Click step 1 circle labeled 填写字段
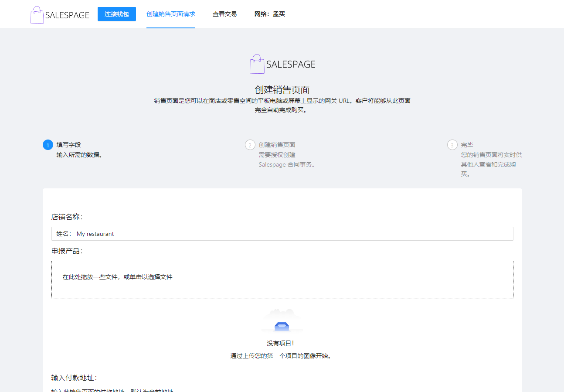564x392 pixels. (48, 144)
